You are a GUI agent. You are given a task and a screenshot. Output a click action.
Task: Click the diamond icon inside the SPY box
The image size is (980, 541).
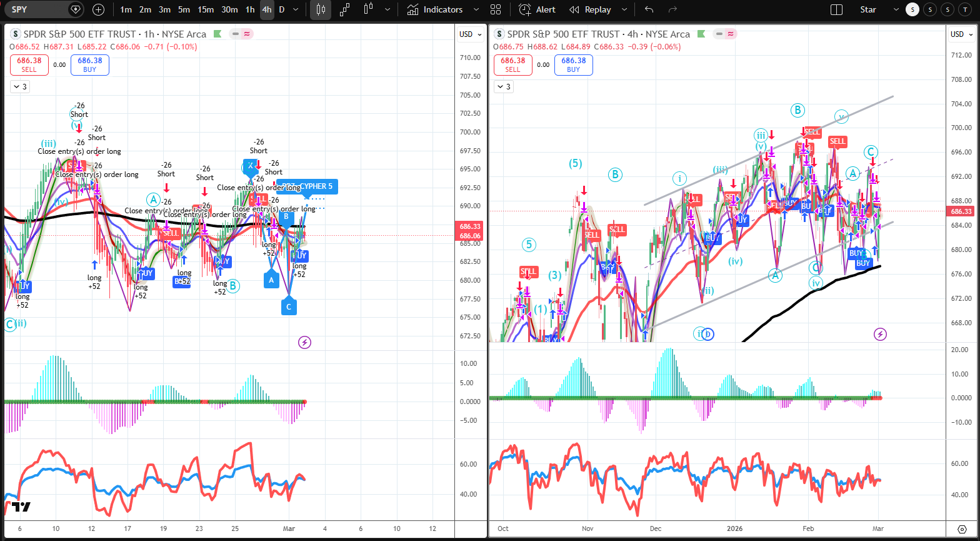click(x=76, y=9)
